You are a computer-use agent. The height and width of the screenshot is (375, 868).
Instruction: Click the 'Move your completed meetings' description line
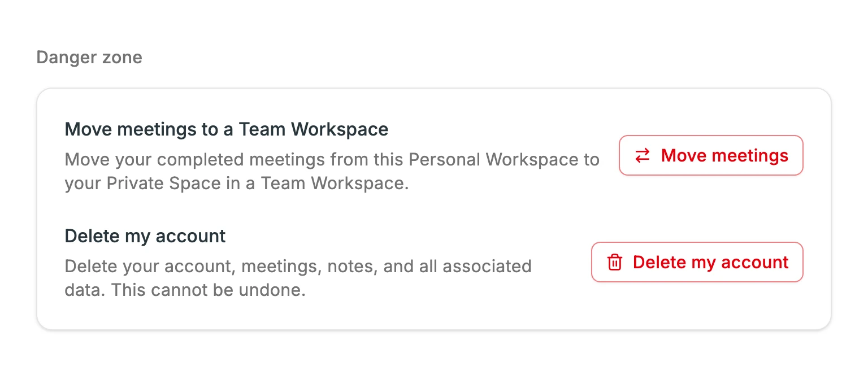(332, 160)
